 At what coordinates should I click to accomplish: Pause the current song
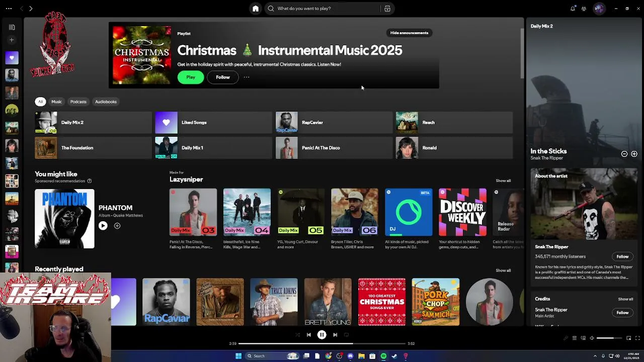click(321, 335)
